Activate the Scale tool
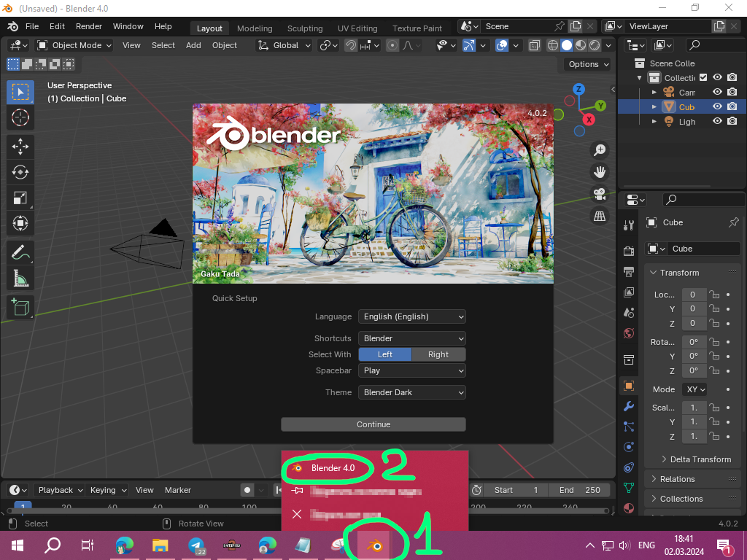The width and height of the screenshot is (747, 560). (x=20, y=198)
